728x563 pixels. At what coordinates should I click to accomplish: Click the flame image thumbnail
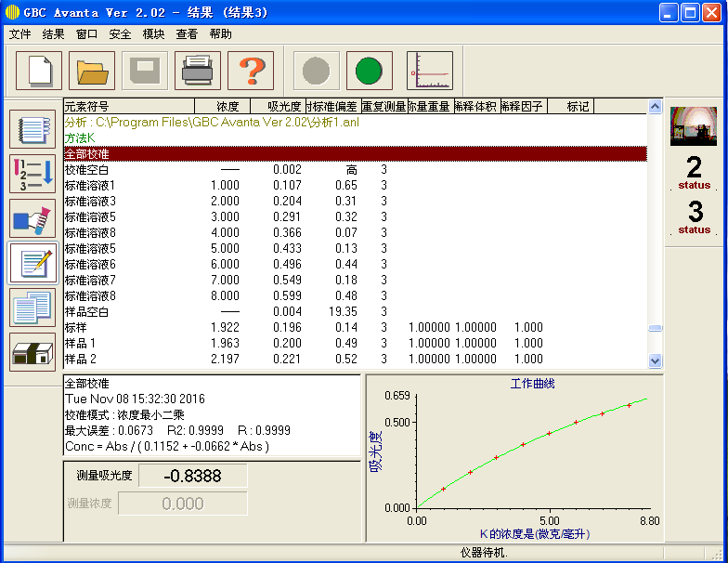coord(694,126)
